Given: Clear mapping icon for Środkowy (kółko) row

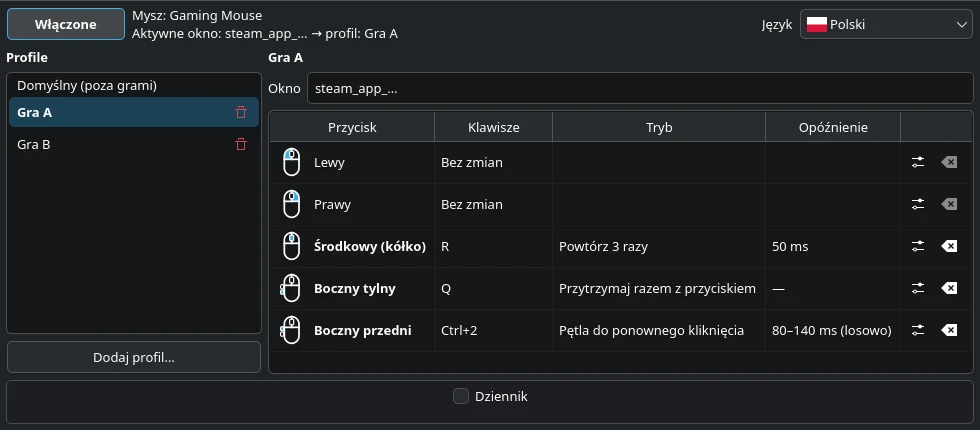Looking at the screenshot, I should pyautogui.click(x=949, y=246).
